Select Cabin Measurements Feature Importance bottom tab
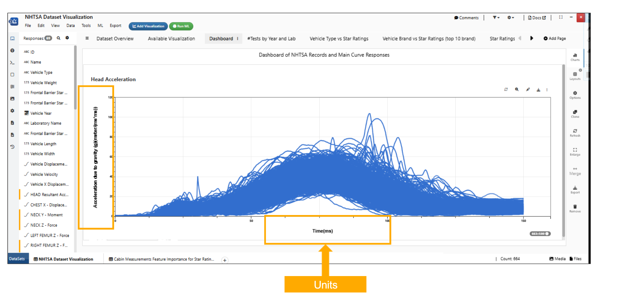This screenshot has width=644, height=300. (x=161, y=259)
